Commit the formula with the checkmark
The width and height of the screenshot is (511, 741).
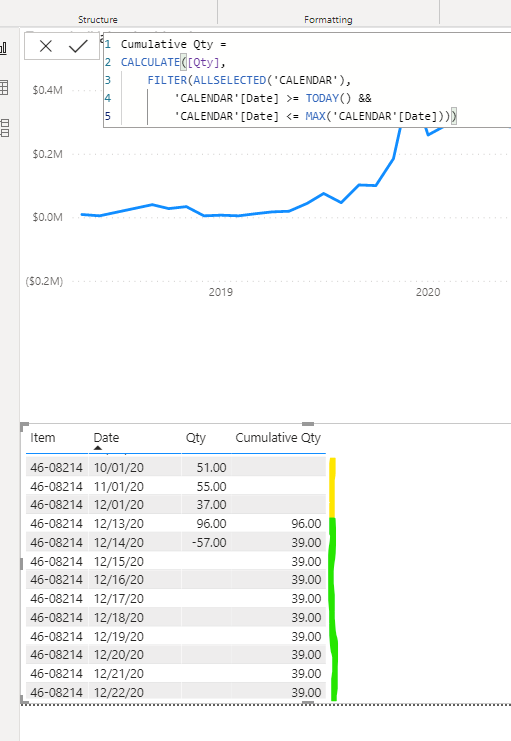[x=78, y=46]
